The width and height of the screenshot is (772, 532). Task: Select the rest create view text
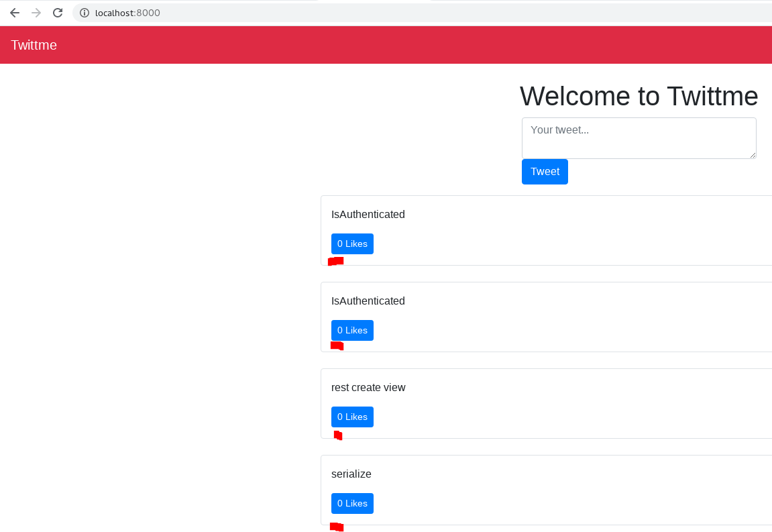coord(368,388)
